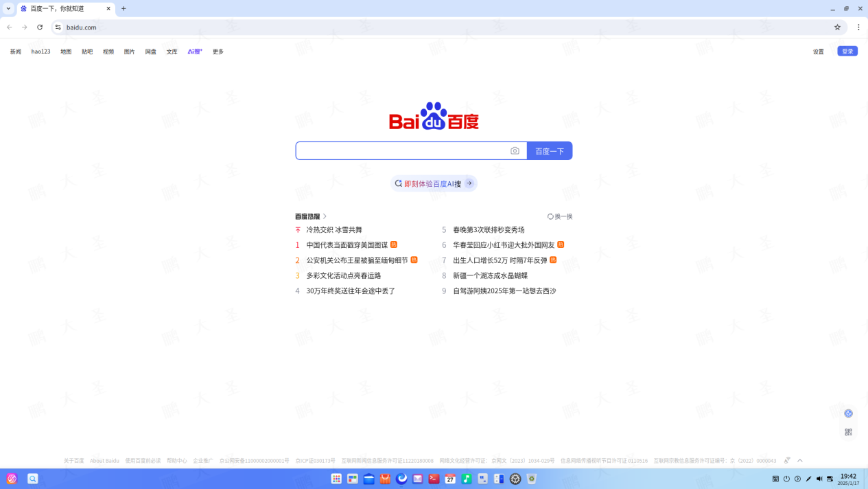The width and height of the screenshot is (868, 489).
Task: Click the 登录 login button
Action: (847, 52)
